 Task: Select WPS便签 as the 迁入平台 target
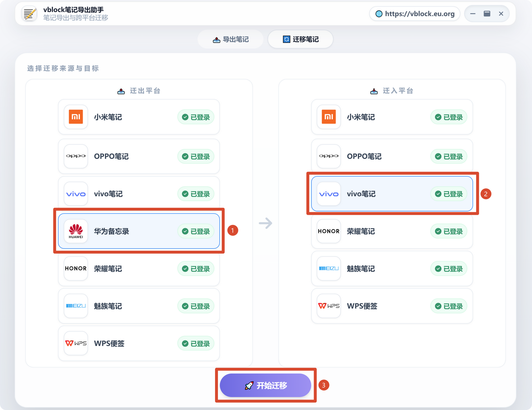click(392, 306)
